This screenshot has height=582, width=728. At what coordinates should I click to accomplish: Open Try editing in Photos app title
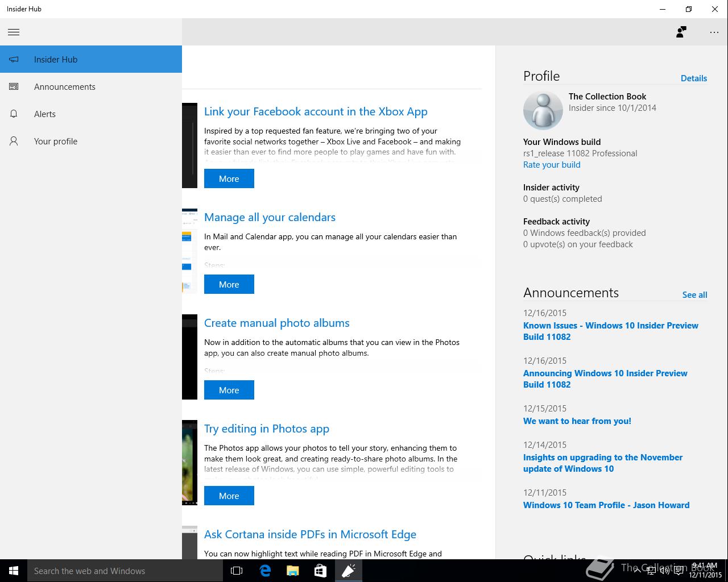pos(267,429)
